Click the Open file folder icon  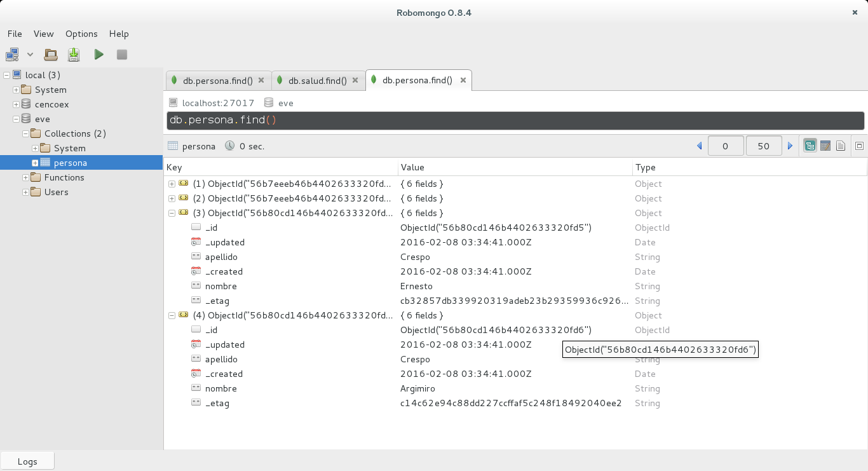[x=51, y=55]
